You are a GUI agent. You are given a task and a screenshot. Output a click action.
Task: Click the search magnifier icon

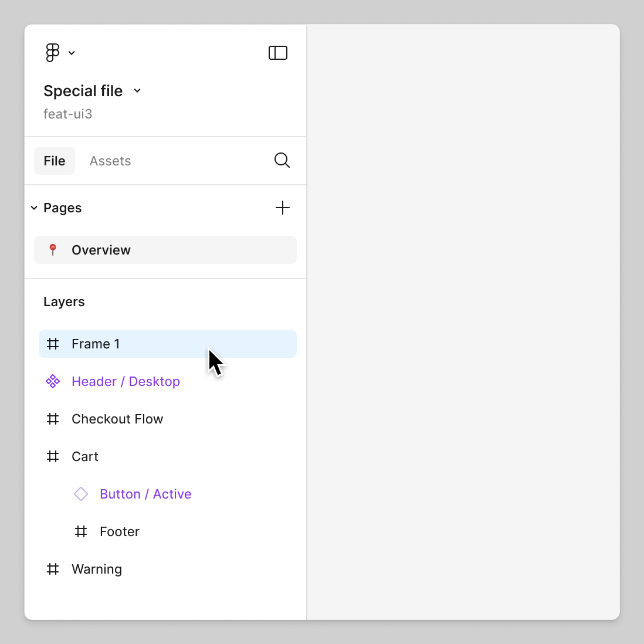282,160
